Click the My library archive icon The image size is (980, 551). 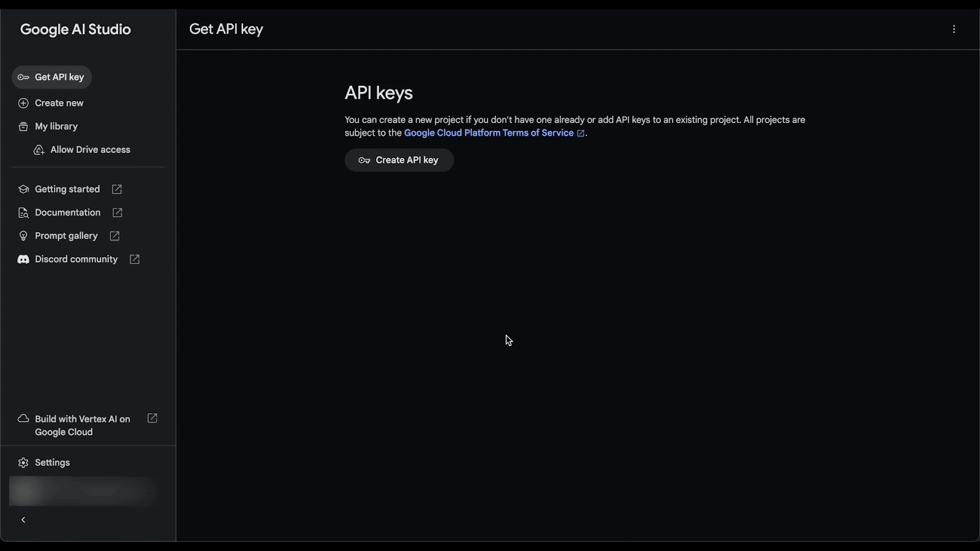point(23,127)
